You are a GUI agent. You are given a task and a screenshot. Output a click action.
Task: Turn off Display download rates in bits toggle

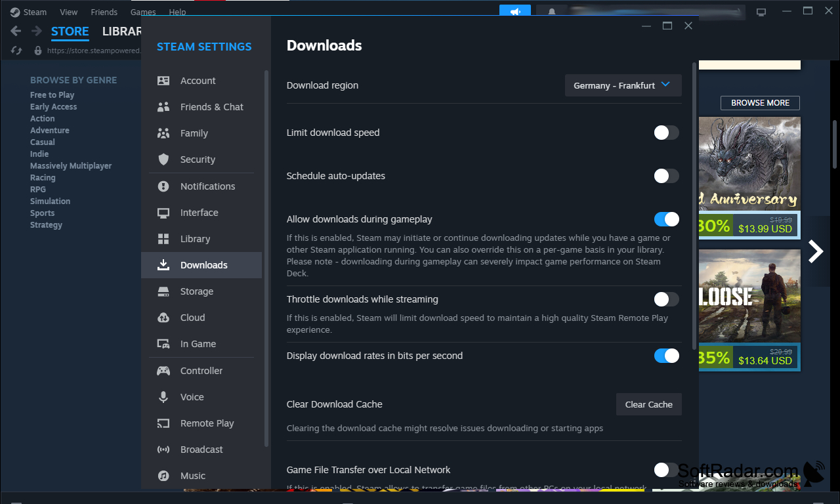(x=666, y=356)
